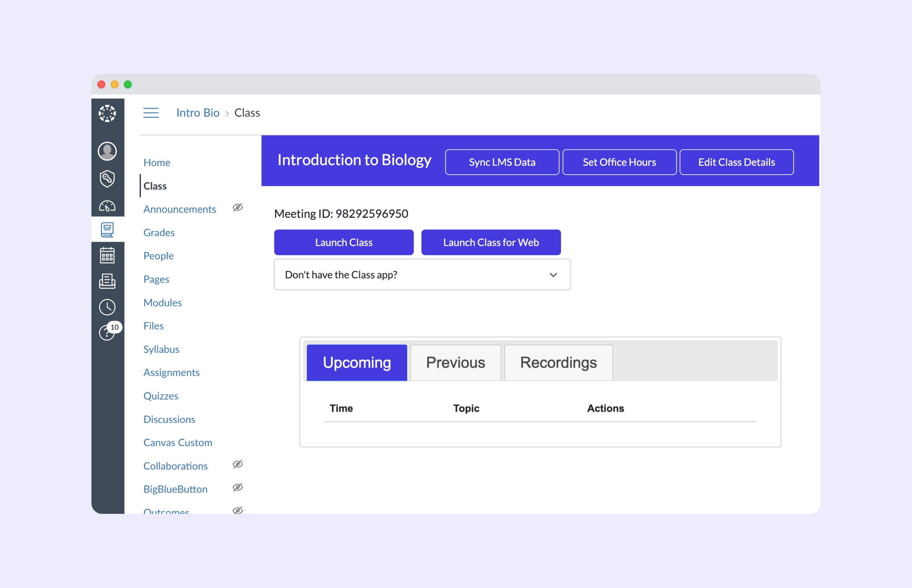Collapse course navigation with hamburger menu
The height and width of the screenshot is (588, 912).
151,113
